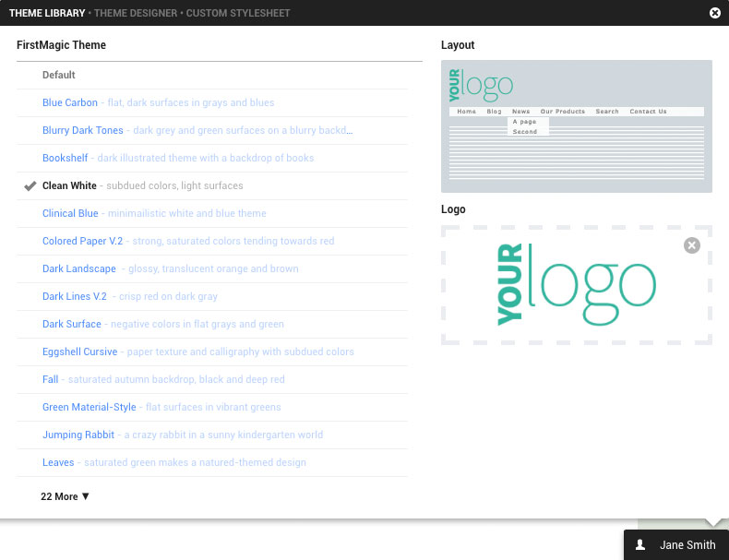Apply the Bookshelf theme
729x560 pixels.
66,159
